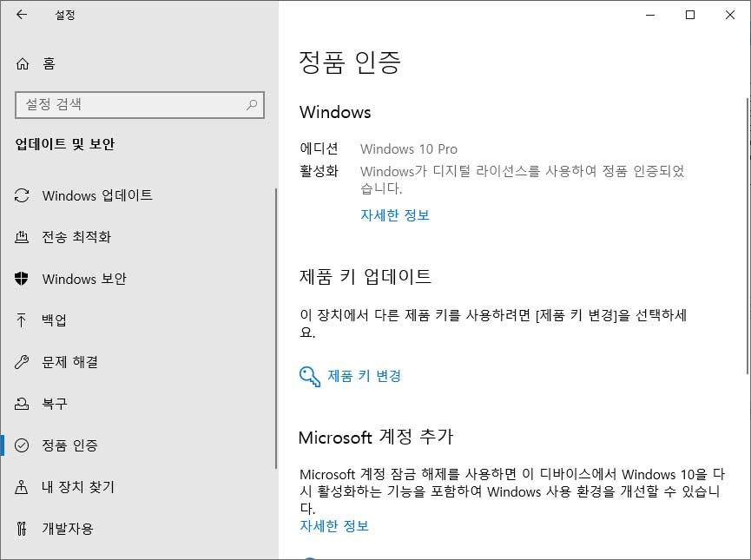
Task: Click the main content vertical scrollbar
Action: pos(748,236)
